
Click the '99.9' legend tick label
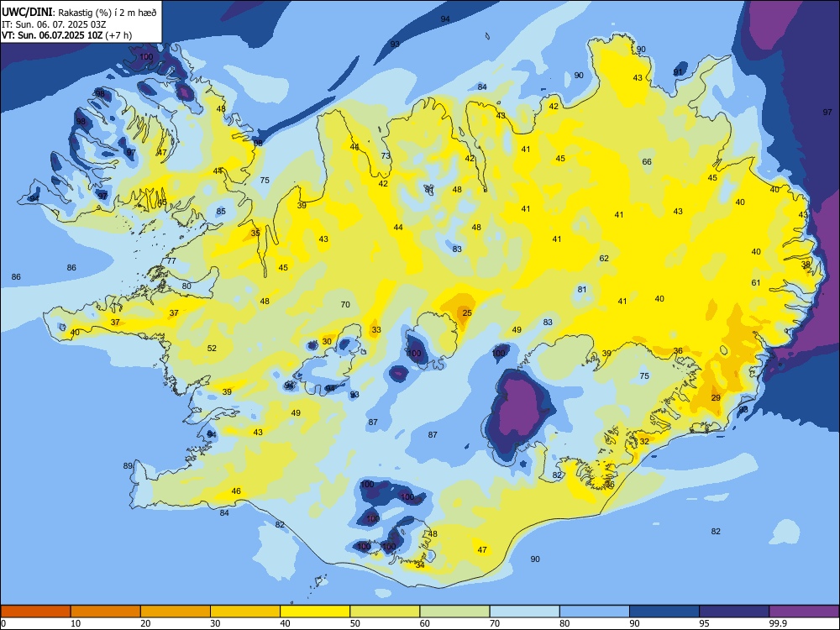point(778,623)
